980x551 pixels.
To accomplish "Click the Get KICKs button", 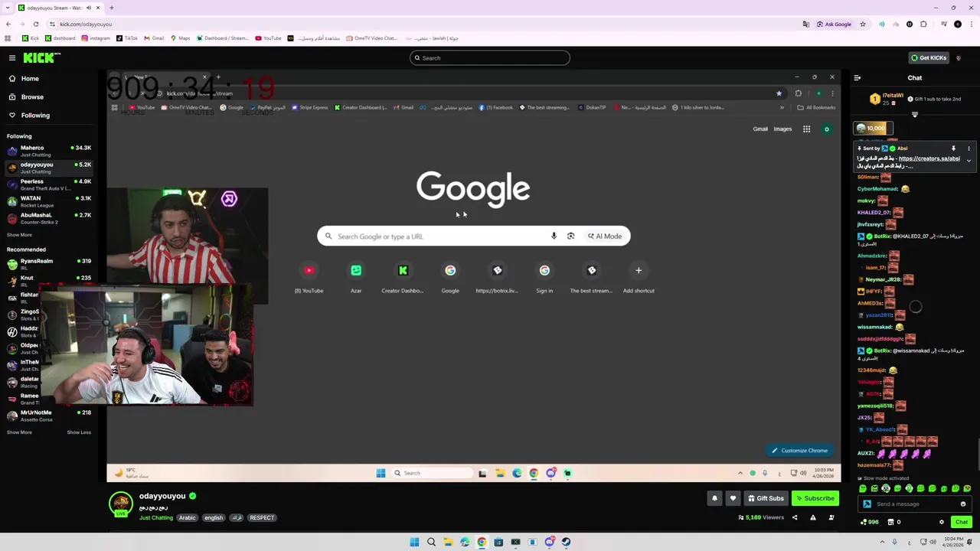I will (929, 57).
